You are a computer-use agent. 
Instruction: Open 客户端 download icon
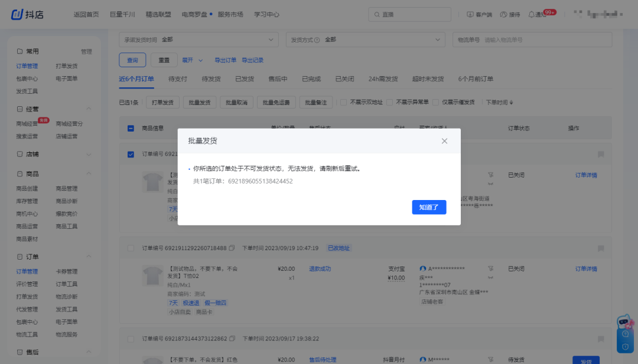click(470, 14)
